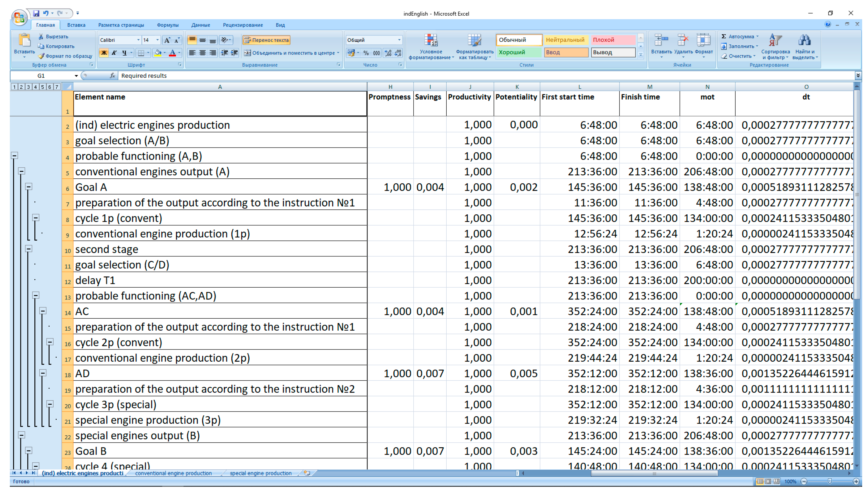Click the Format Painter brush icon

pos(41,56)
